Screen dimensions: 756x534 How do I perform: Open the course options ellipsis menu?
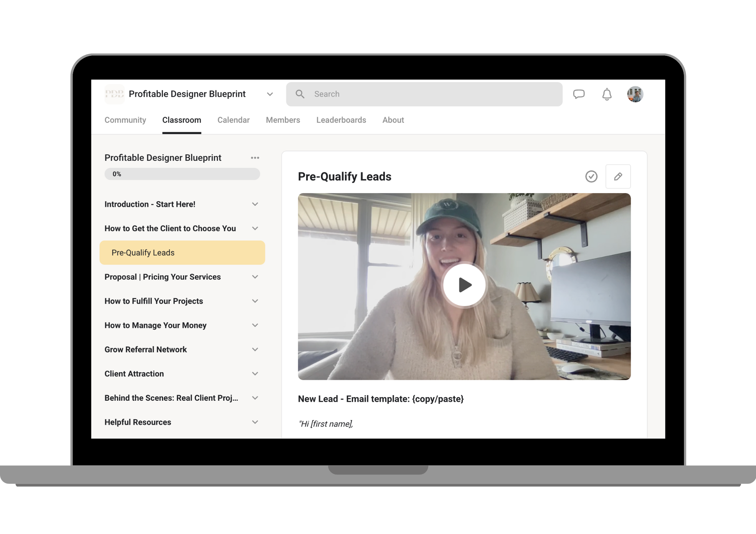pos(255,157)
